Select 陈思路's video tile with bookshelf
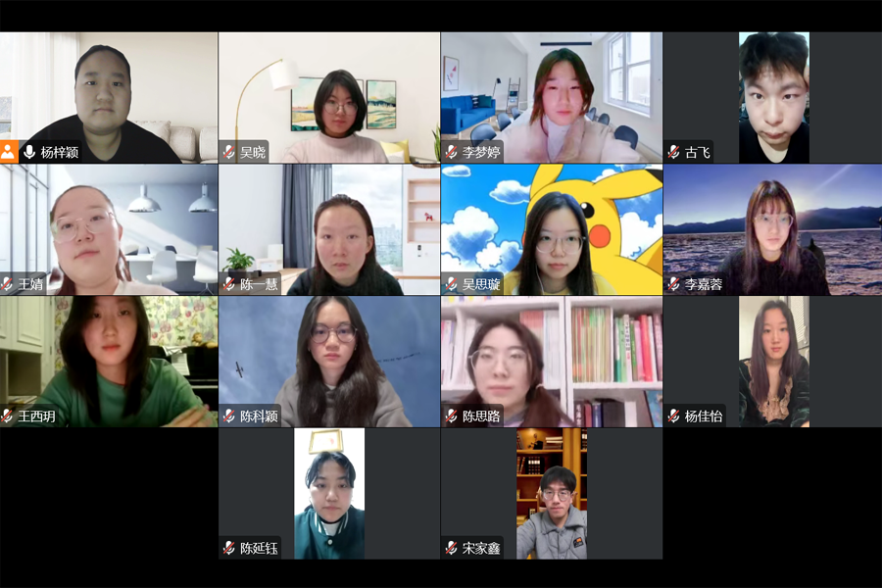 (x=552, y=362)
